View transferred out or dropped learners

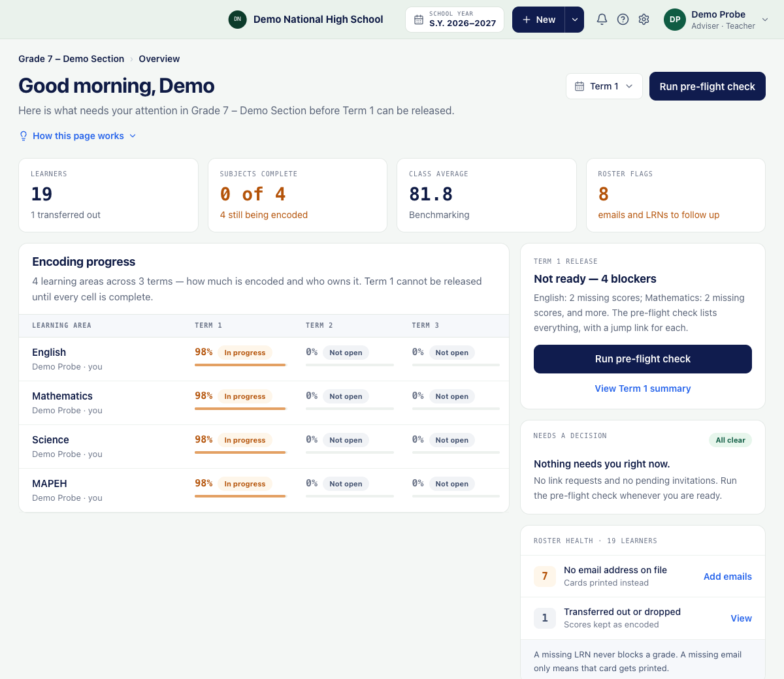click(x=741, y=618)
